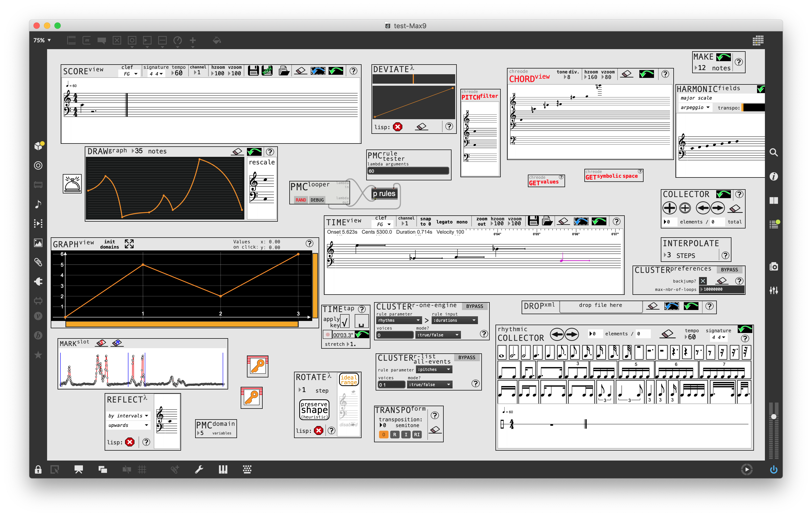Click the COLLECTOR right arrow icon
This screenshot has width=812, height=517.
(718, 208)
